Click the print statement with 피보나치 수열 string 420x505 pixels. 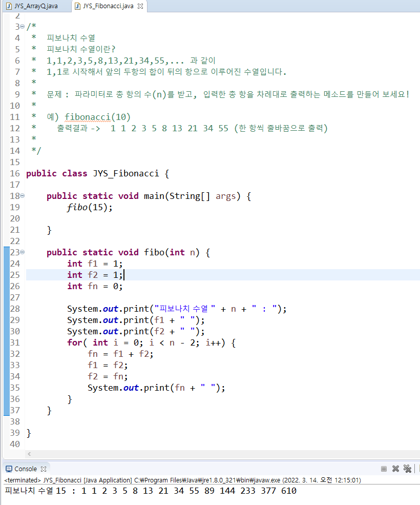pyautogui.click(x=177, y=309)
